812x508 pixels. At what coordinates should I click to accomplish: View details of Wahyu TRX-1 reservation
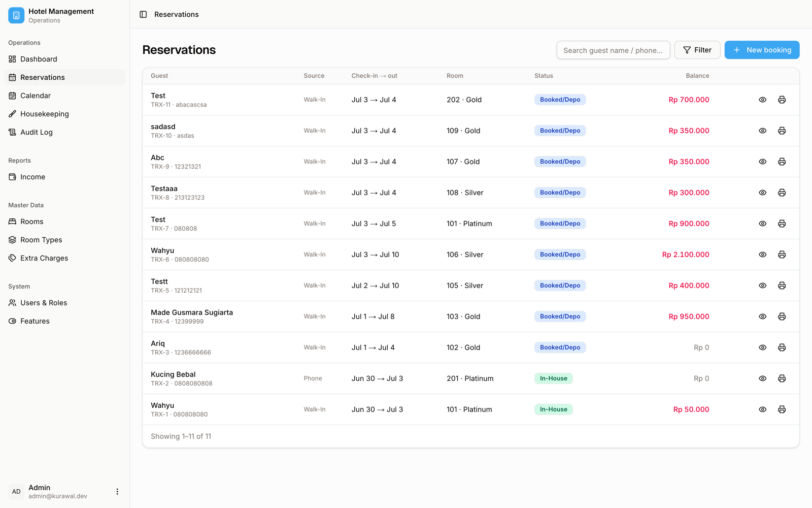pyautogui.click(x=762, y=409)
